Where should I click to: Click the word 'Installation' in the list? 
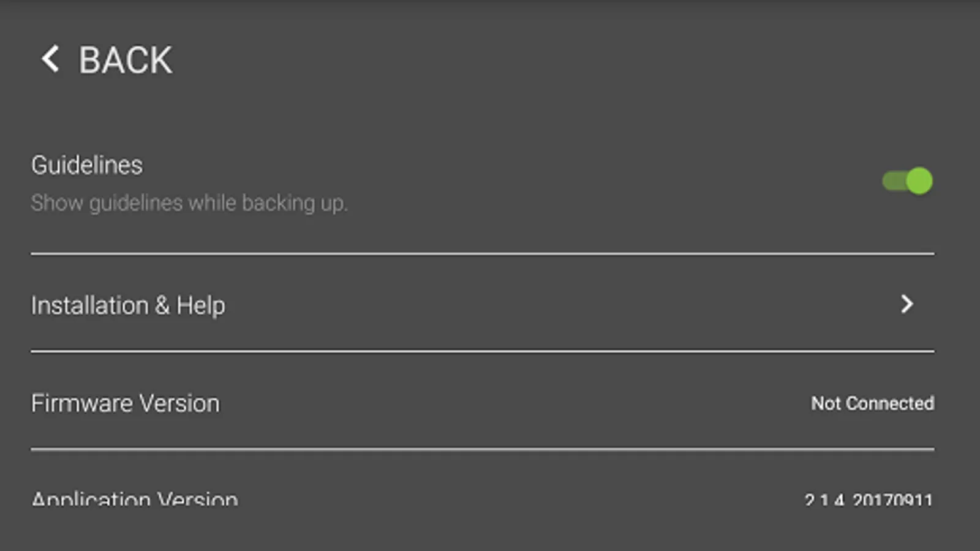(90, 305)
